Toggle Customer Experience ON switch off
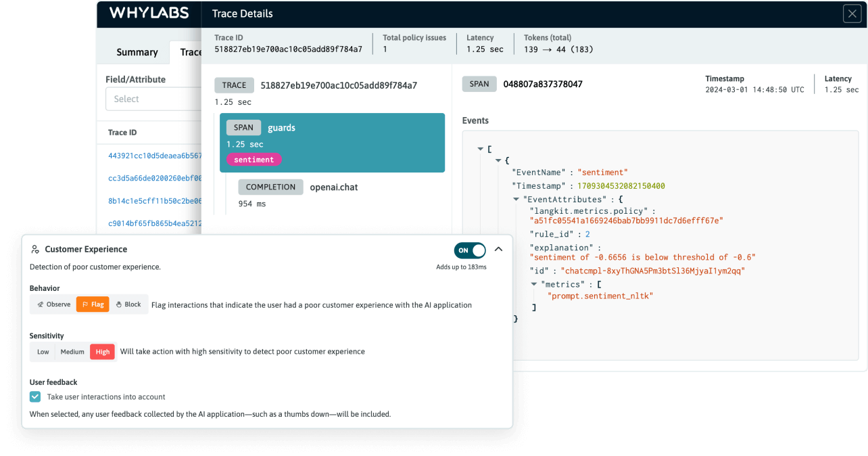 [469, 250]
